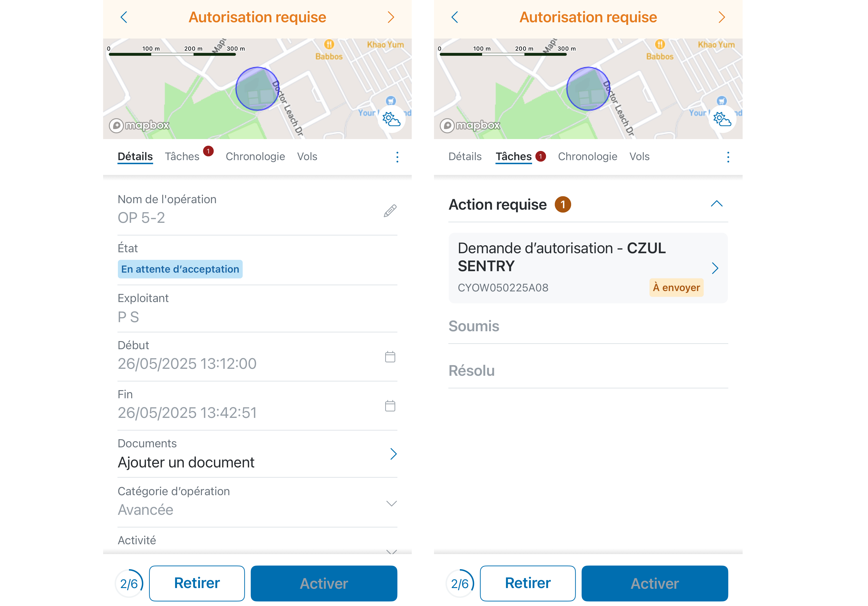Click the Retirer button in left panel
The width and height of the screenshot is (868, 606).
pos(197,583)
